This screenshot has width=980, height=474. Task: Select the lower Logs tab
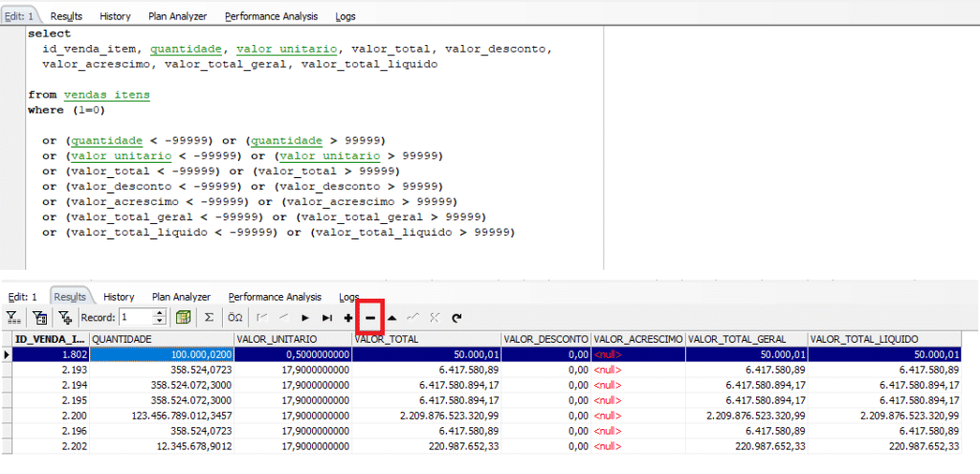pyautogui.click(x=349, y=298)
